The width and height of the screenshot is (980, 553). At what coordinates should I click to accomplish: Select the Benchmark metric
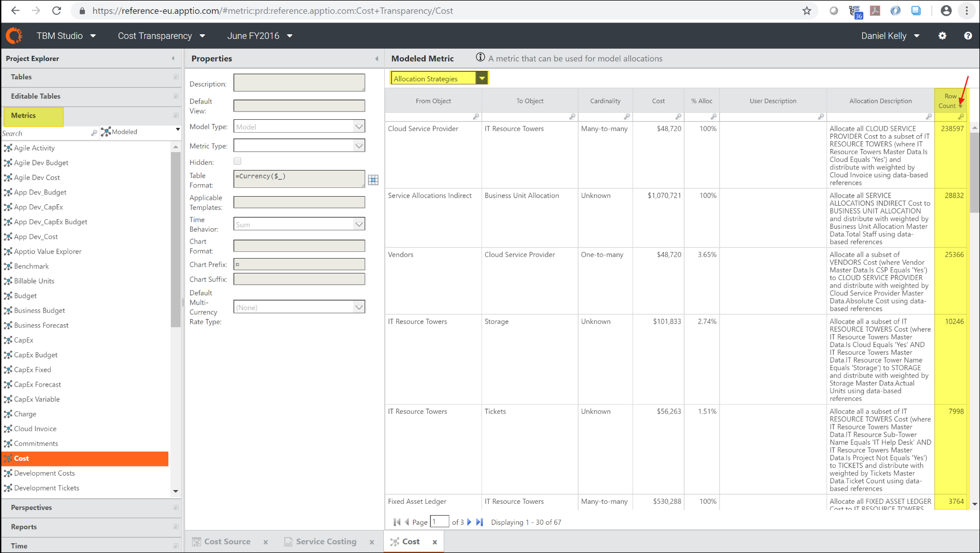point(31,266)
